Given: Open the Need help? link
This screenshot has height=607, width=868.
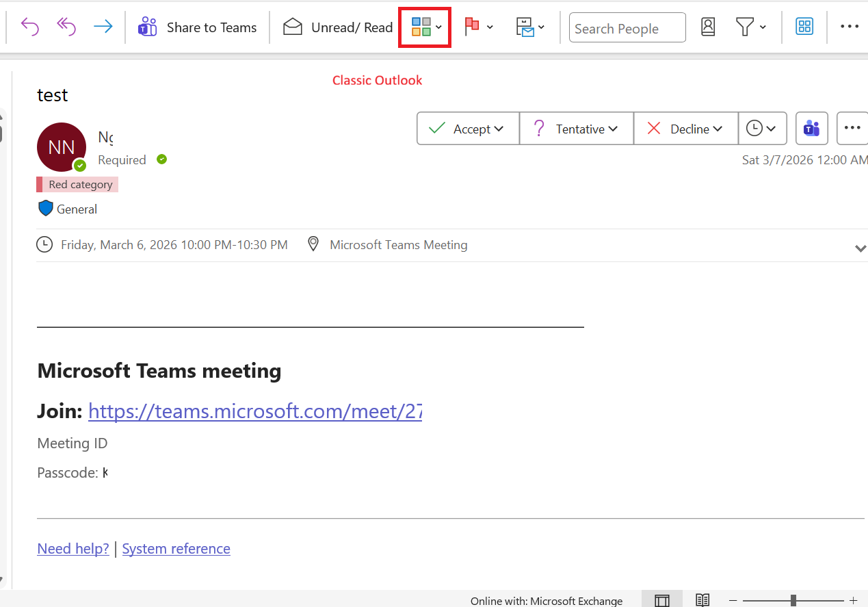Looking at the screenshot, I should tap(73, 549).
